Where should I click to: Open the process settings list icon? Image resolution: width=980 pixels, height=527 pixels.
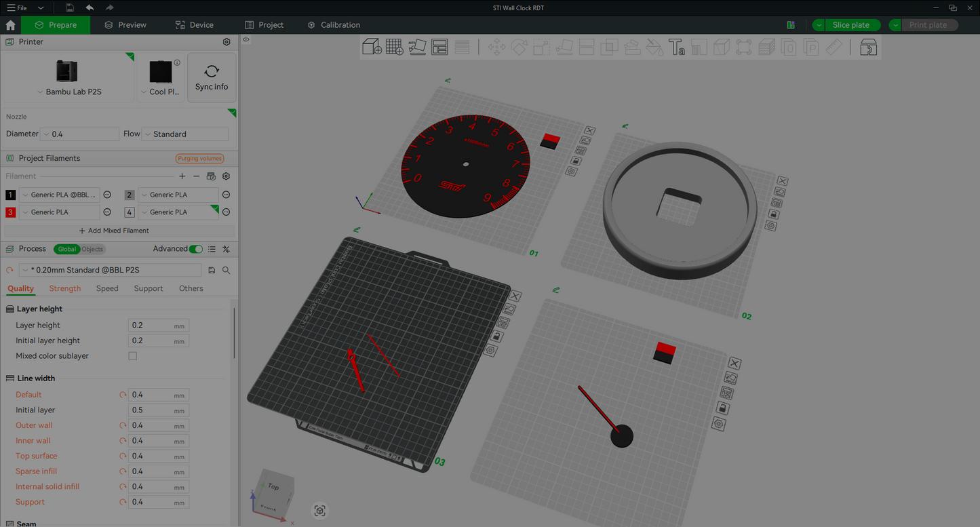coord(212,249)
